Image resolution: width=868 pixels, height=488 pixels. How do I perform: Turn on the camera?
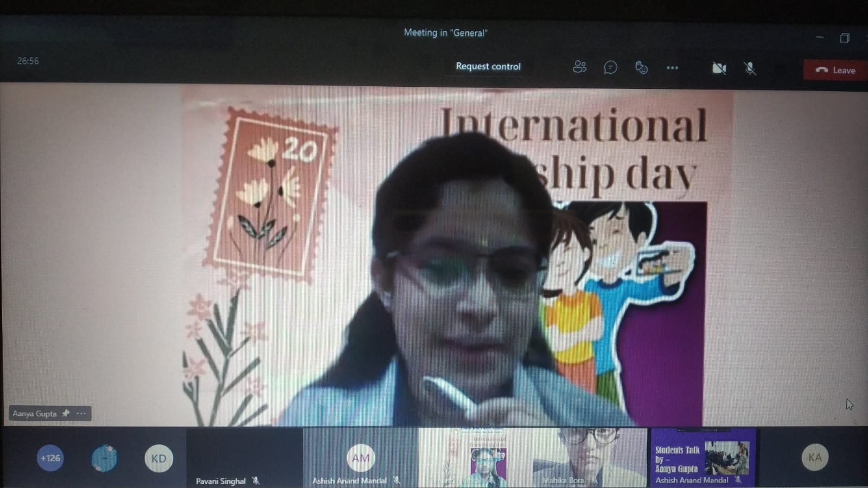[x=719, y=68]
